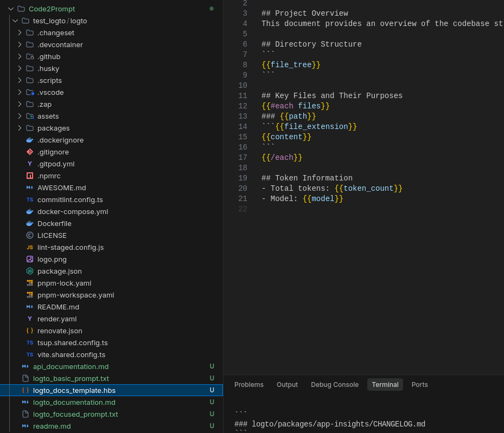Viewport: 504px width, 433px height.
Task: Click the .gitignore git diamond icon
Action: click(x=30, y=152)
